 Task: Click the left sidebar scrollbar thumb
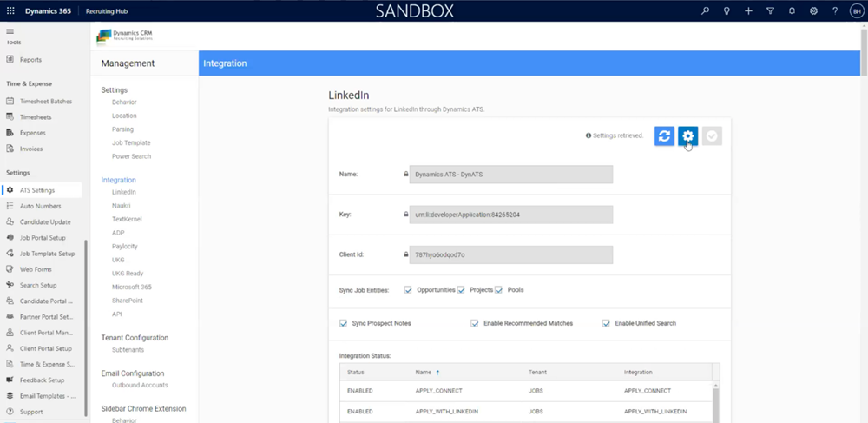(x=85, y=327)
